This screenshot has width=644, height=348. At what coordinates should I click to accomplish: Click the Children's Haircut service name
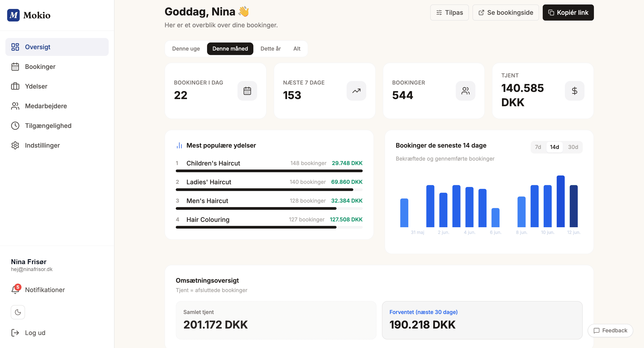coord(213,163)
